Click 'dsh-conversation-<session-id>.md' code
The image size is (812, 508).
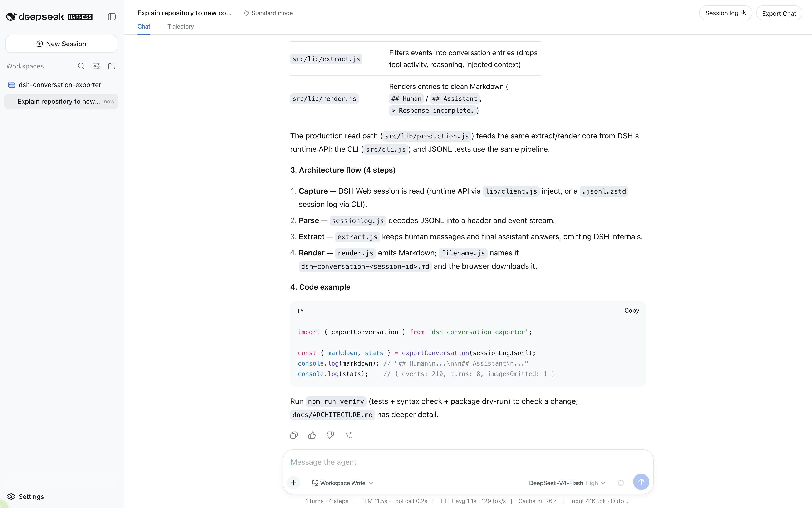point(365,266)
